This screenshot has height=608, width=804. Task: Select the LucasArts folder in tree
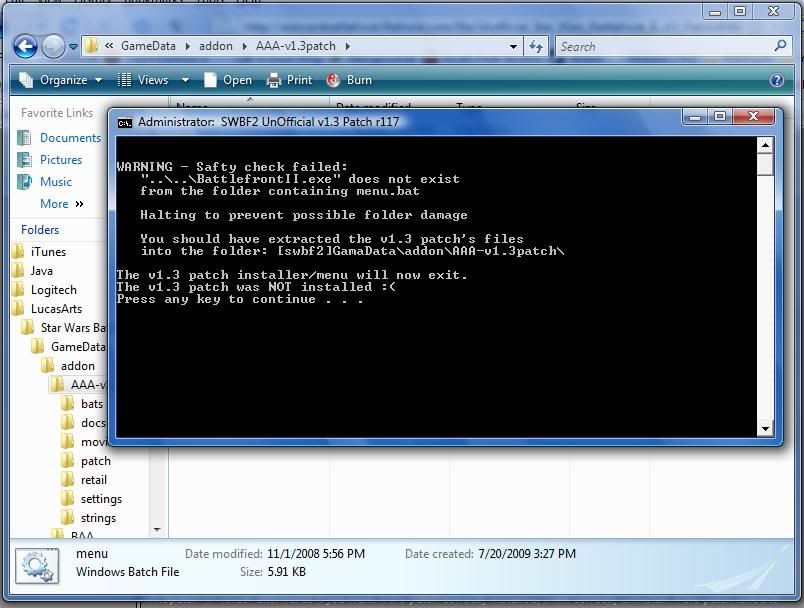tap(56, 309)
